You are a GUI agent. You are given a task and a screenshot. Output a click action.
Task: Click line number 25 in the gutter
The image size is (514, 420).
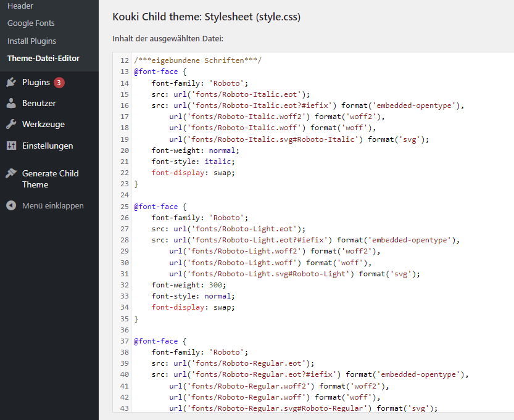pyautogui.click(x=124, y=207)
